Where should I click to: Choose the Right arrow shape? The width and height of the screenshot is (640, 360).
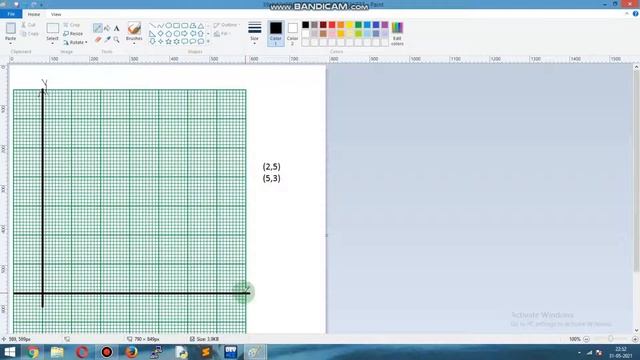pyautogui.click(x=184, y=33)
